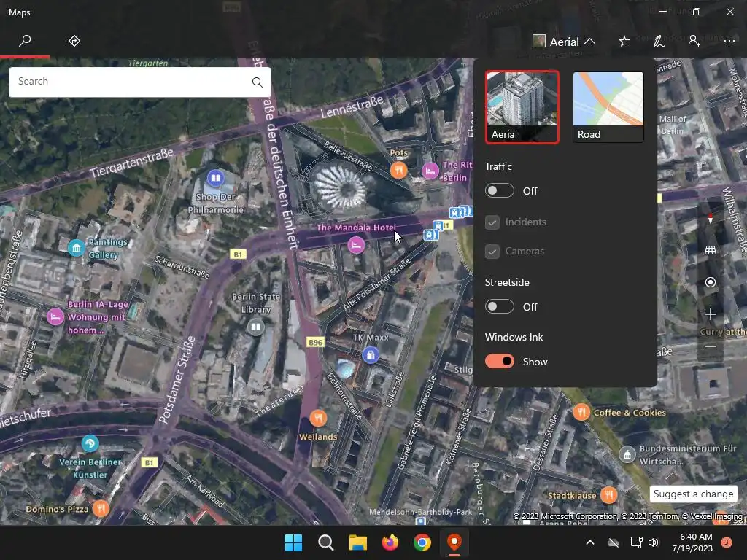Image resolution: width=747 pixels, height=560 pixels.
Task: Open the volume speaker tray icon
Action: [x=654, y=542]
